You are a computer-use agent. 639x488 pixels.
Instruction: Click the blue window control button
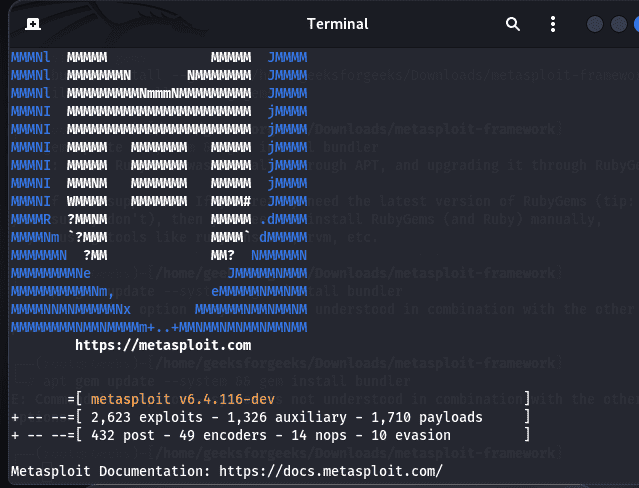click(637, 24)
